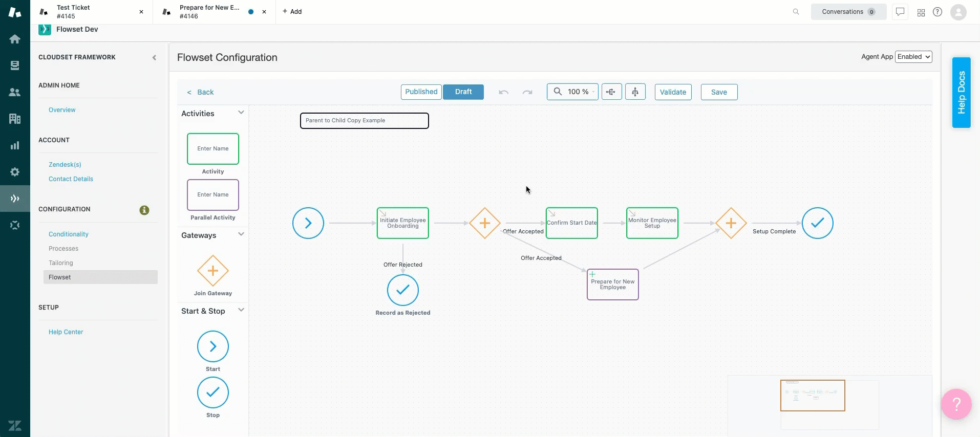Image resolution: width=980 pixels, height=437 pixels.
Task: Open Overview under Admin Home
Action: click(x=62, y=110)
